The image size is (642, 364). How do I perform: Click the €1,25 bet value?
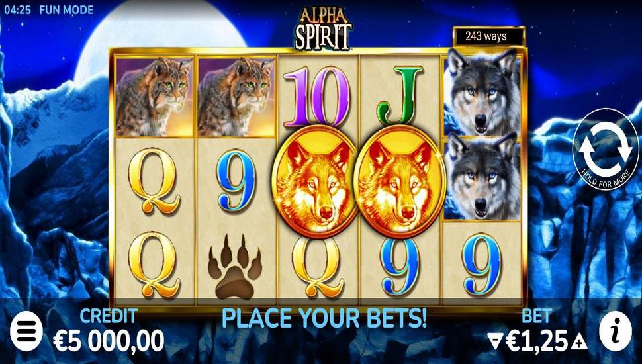coord(537,341)
